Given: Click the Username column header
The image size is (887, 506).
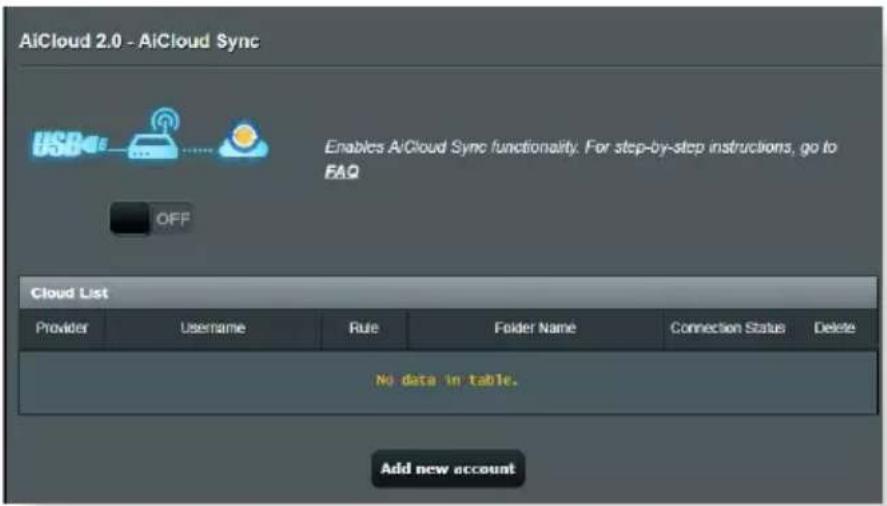Looking at the screenshot, I should pos(213,328).
